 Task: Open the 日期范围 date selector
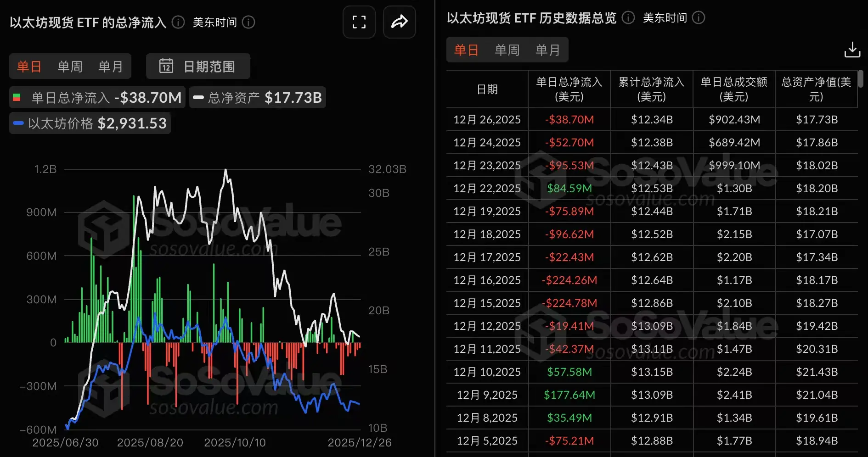pyautogui.click(x=209, y=66)
